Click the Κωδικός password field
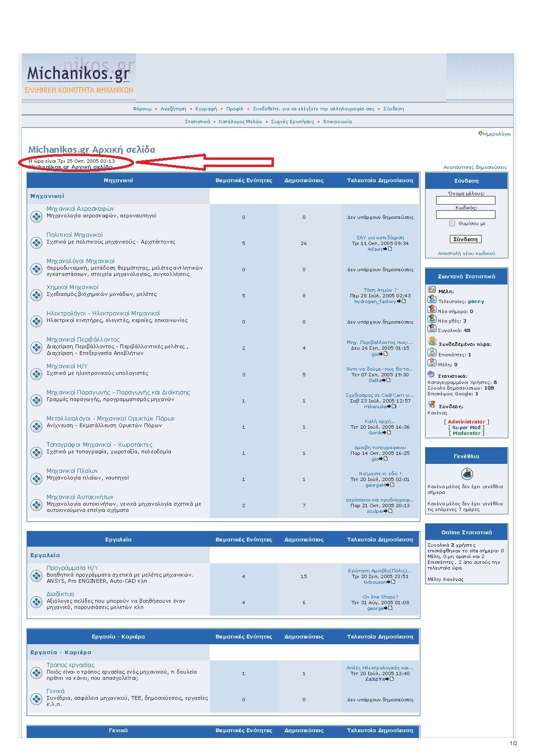This screenshot has height=756, width=534. pyautogui.click(x=466, y=215)
